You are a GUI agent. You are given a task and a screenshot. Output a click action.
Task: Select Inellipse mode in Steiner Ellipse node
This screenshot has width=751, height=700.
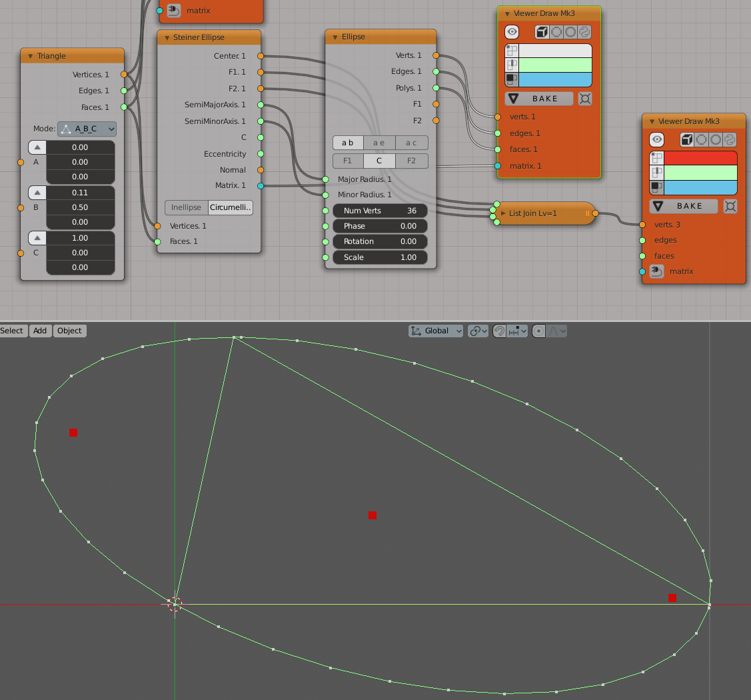click(x=187, y=207)
